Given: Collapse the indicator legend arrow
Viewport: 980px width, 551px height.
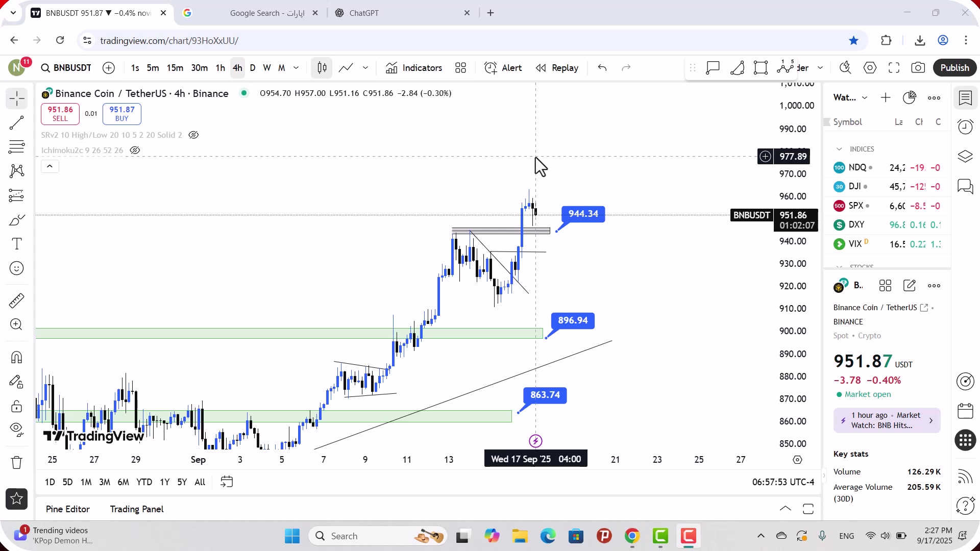Looking at the screenshot, I should 50,166.
